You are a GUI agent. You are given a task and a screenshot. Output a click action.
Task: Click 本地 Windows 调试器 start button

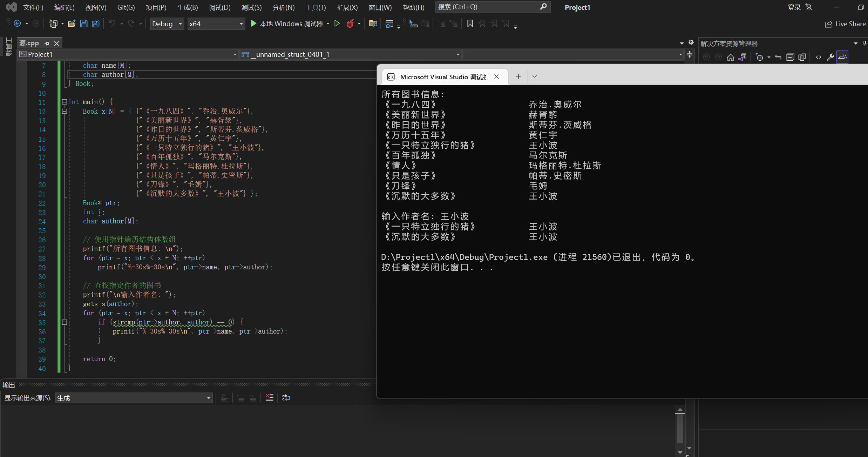[x=287, y=24]
